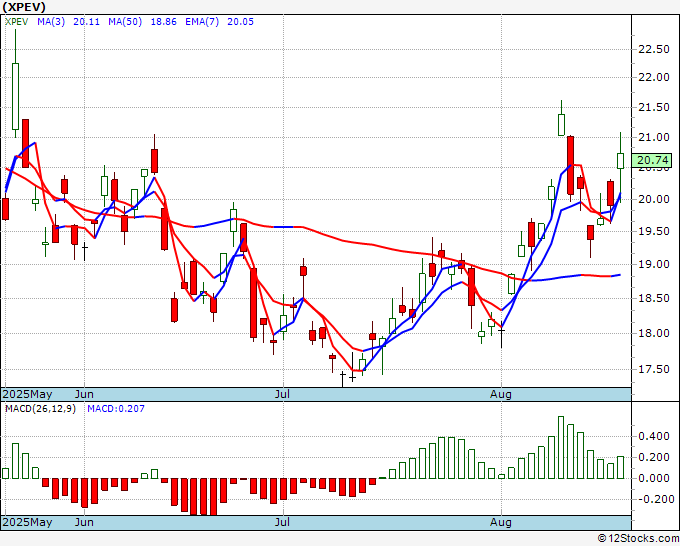Click the Jul label on price chart axis
680x546 pixels.
[282, 394]
